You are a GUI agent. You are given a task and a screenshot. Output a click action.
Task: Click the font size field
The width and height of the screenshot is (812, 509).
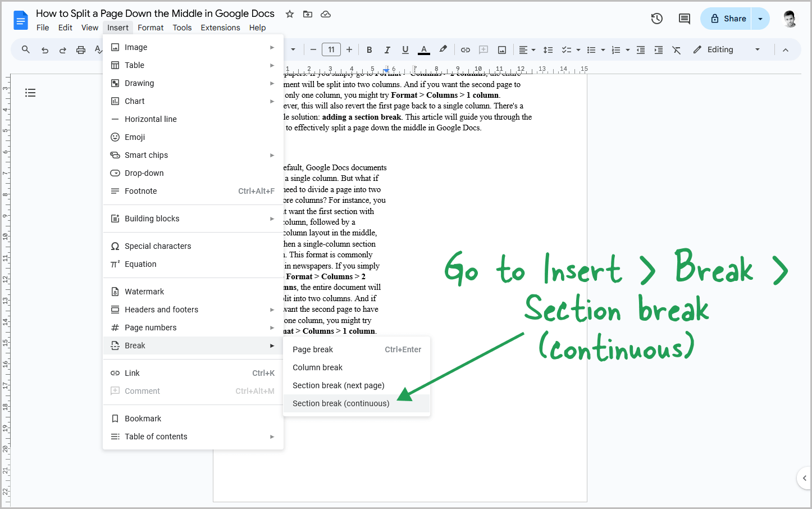click(331, 49)
